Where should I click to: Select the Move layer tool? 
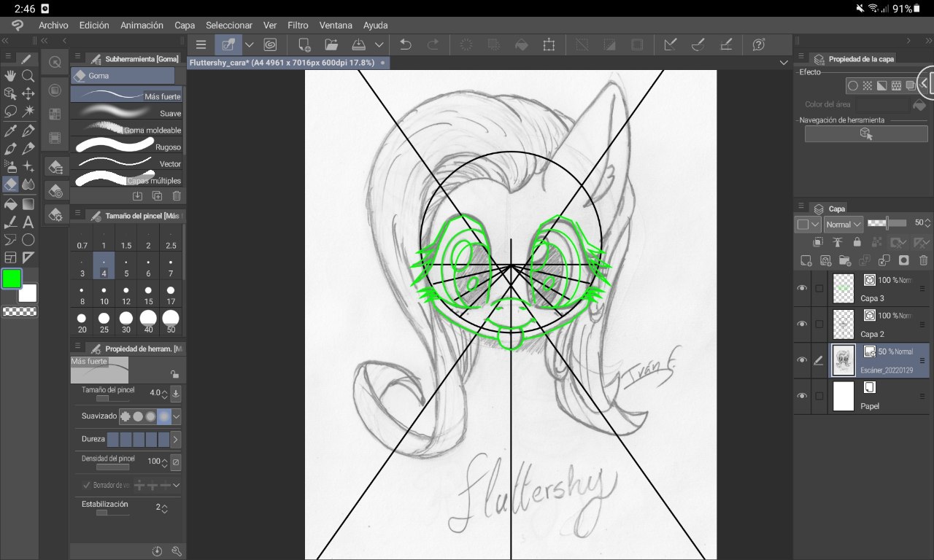[x=28, y=93]
